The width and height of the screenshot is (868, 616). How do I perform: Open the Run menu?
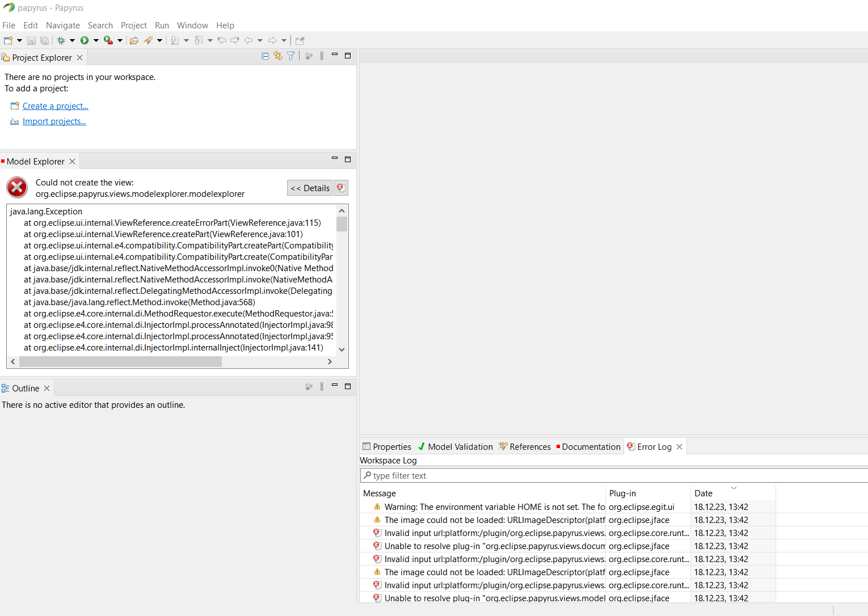click(x=162, y=26)
